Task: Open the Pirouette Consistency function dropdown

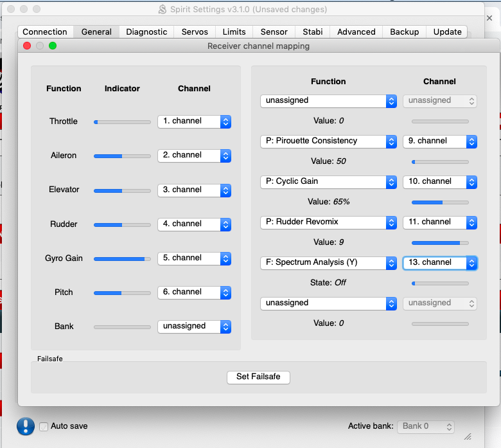Action: click(x=328, y=141)
